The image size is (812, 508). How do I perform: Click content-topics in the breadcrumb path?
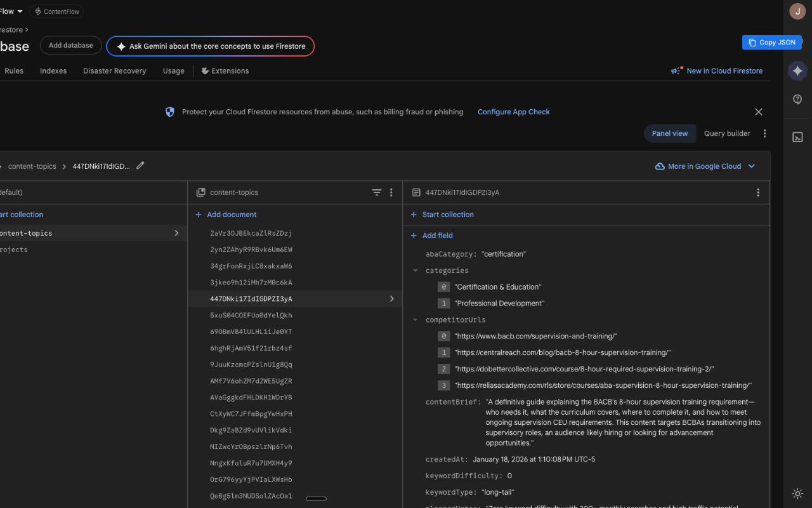[x=32, y=166]
